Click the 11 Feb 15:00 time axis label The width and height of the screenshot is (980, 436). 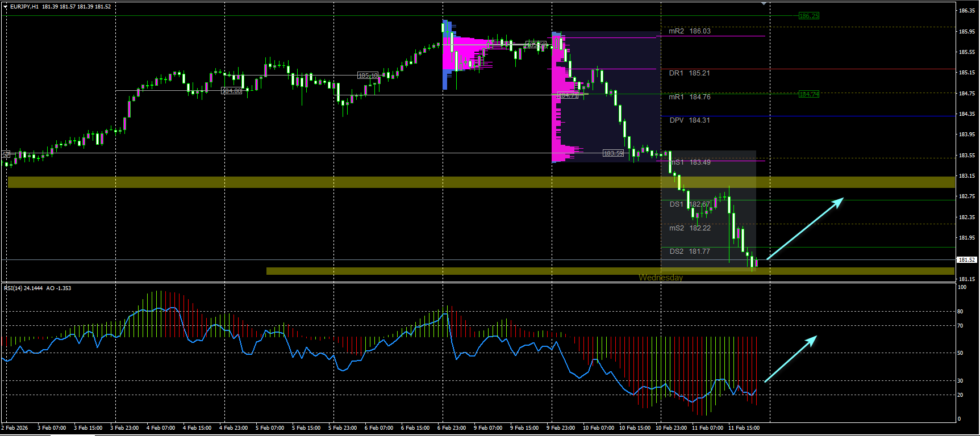click(x=744, y=428)
